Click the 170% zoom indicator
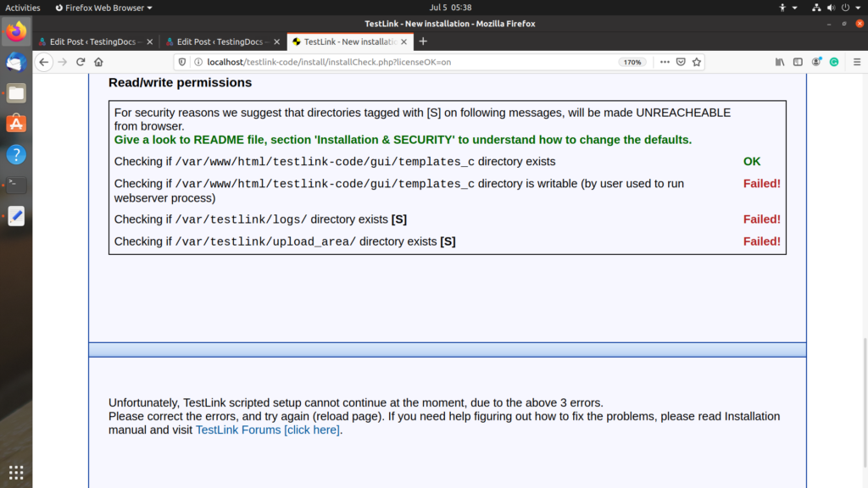868x488 pixels. [632, 62]
